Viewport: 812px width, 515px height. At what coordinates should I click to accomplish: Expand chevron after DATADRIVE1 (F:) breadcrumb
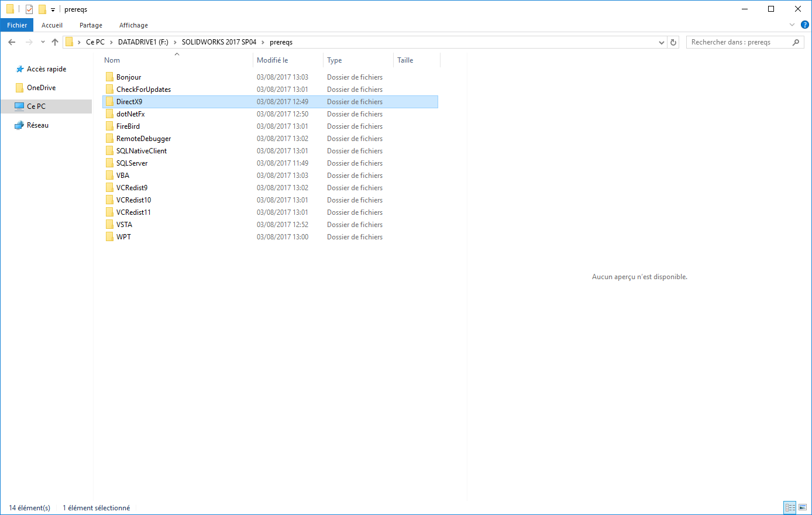[x=175, y=42]
